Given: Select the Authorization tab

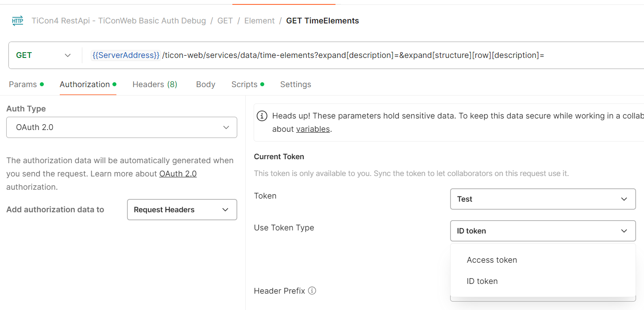Looking at the screenshot, I should click(85, 84).
